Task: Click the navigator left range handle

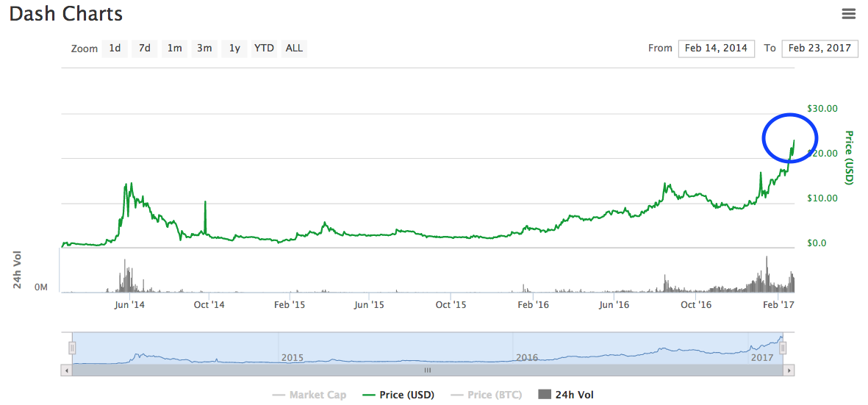Action: coord(72,348)
